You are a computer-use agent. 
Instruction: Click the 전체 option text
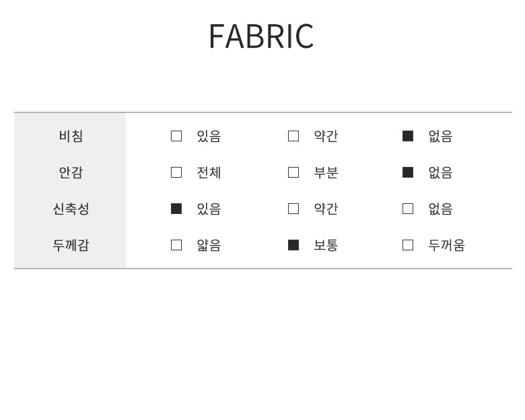(x=209, y=172)
